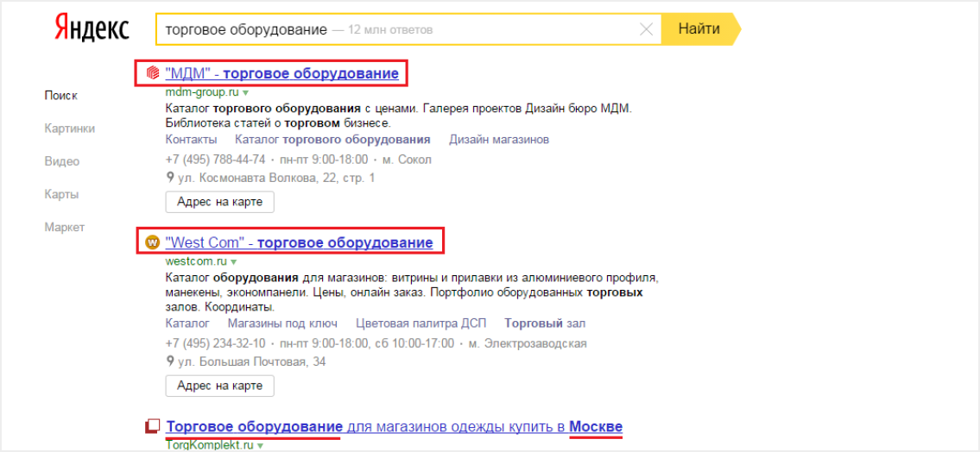
Task: Switch to Маркет results
Action: (x=65, y=227)
